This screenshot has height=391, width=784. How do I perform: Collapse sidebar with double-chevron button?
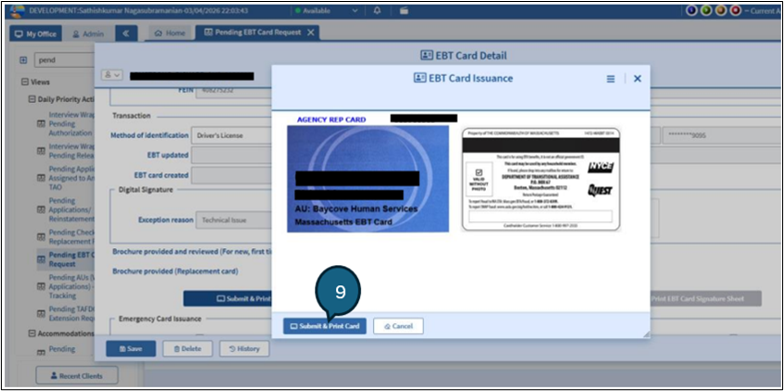pos(126,34)
